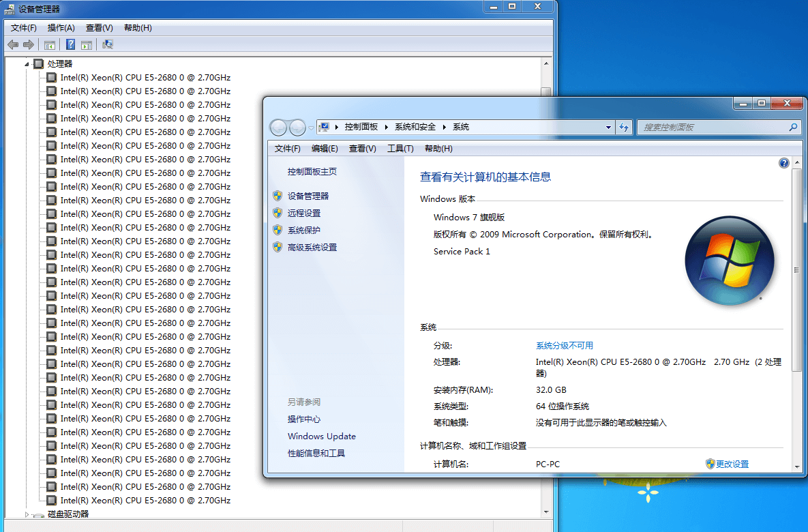Maximize the System control panel window
Viewport: 808px width, 532px height.
point(761,103)
